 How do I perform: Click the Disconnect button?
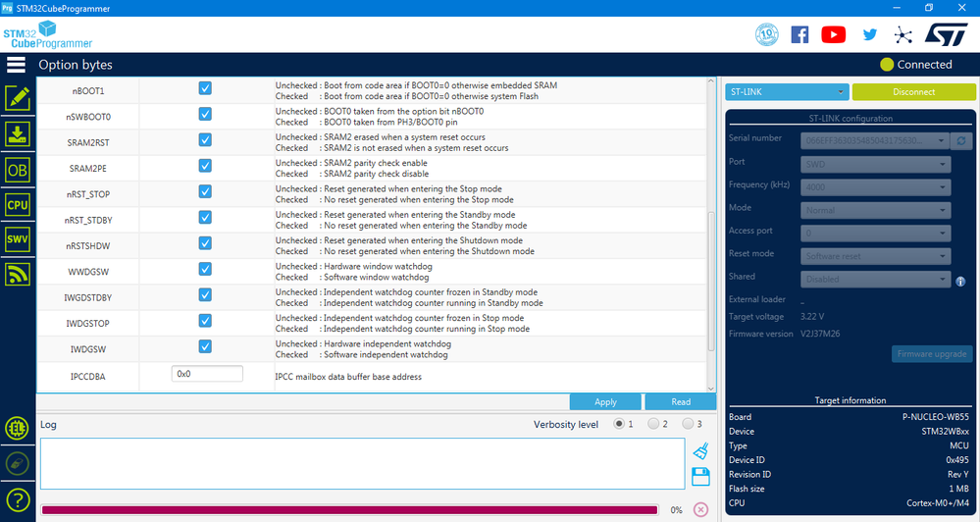pos(913,92)
